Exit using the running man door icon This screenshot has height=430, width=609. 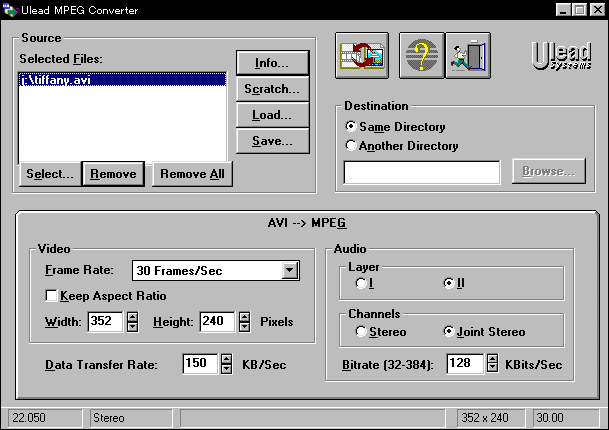tap(468, 56)
